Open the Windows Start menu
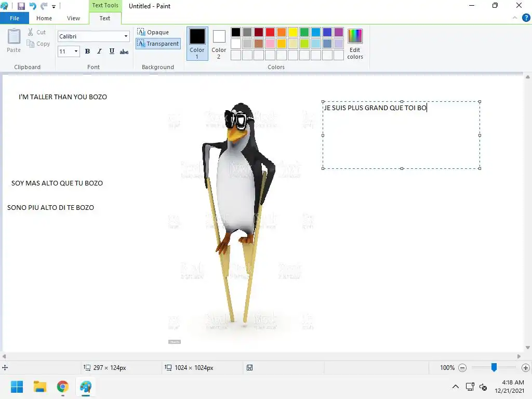The height and width of the screenshot is (399, 532). pyautogui.click(x=17, y=387)
